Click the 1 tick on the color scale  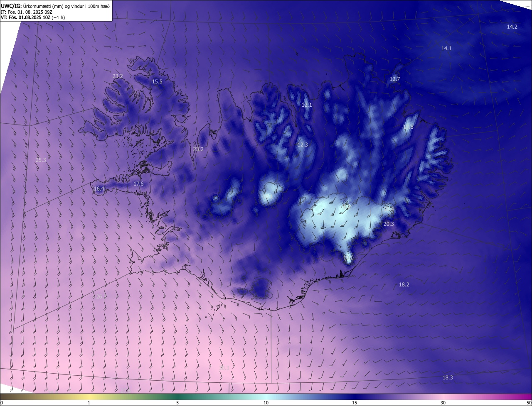click(89, 403)
